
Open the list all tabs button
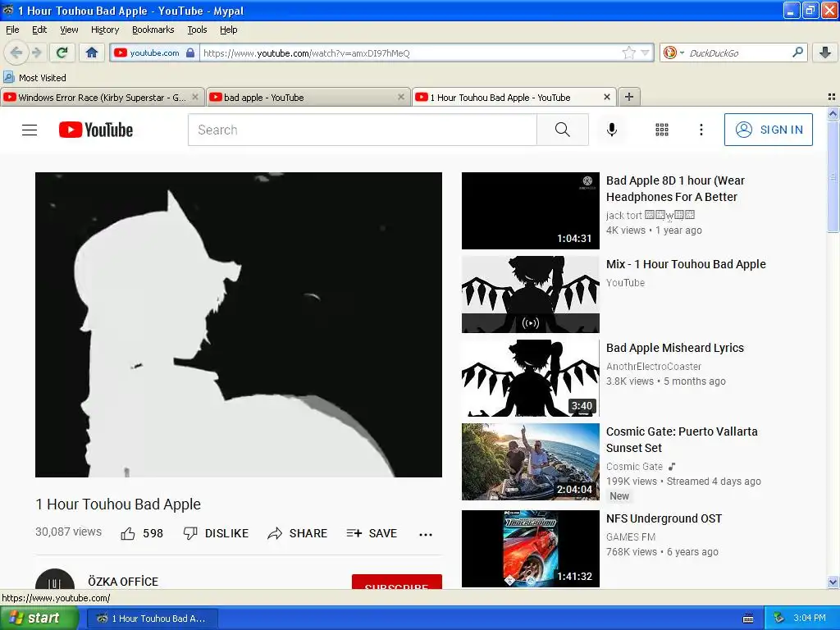click(x=832, y=97)
